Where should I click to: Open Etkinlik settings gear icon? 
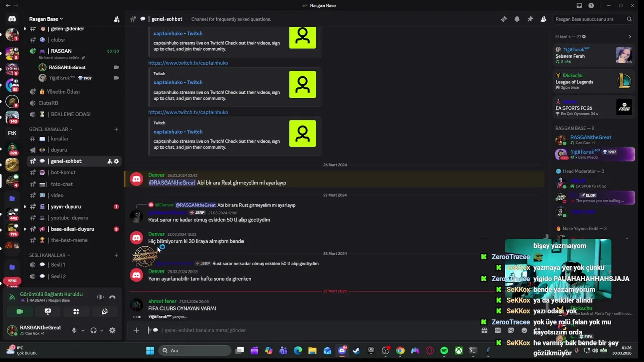pyautogui.click(x=584, y=37)
